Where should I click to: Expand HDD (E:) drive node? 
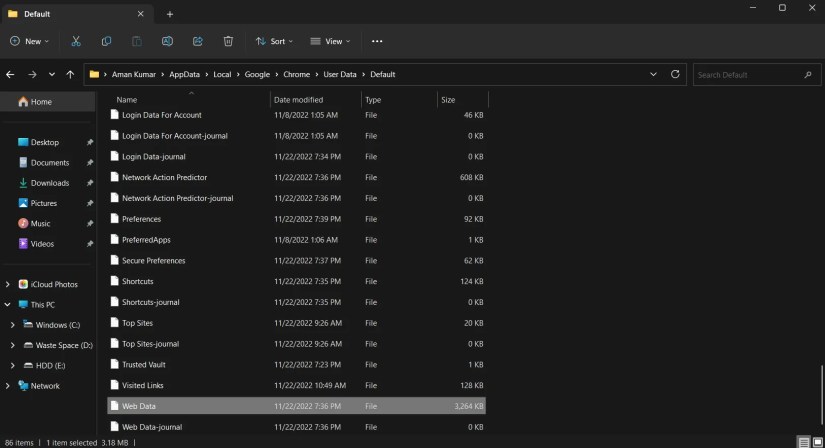[13, 365]
